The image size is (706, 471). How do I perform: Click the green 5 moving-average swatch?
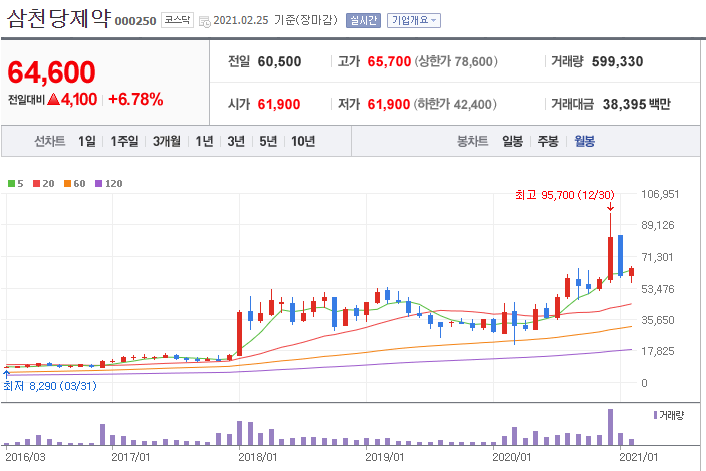click(12, 184)
